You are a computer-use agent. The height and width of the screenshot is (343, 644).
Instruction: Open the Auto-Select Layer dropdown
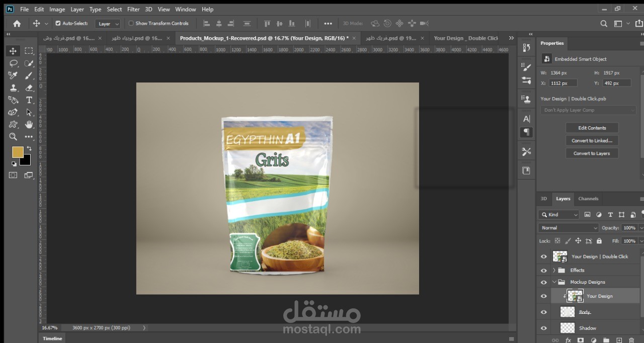click(x=108, y=24)
